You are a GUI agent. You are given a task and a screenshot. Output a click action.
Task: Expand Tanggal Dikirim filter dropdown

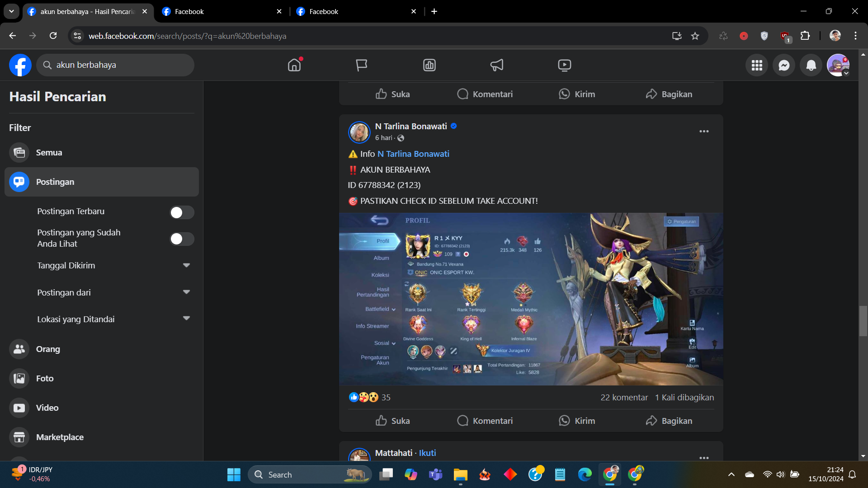[x=186, y=265]
